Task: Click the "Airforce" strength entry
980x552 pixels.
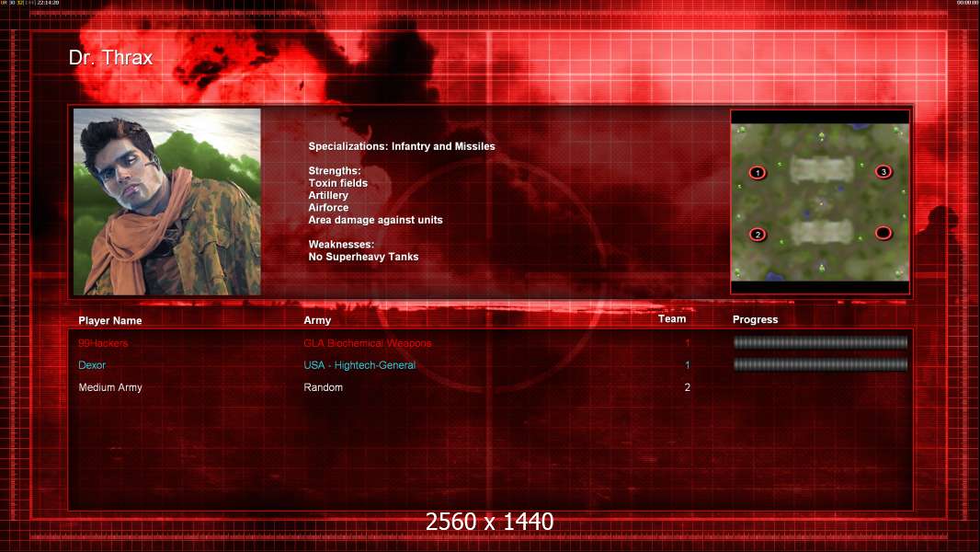Action: click(x=328, y=208)
